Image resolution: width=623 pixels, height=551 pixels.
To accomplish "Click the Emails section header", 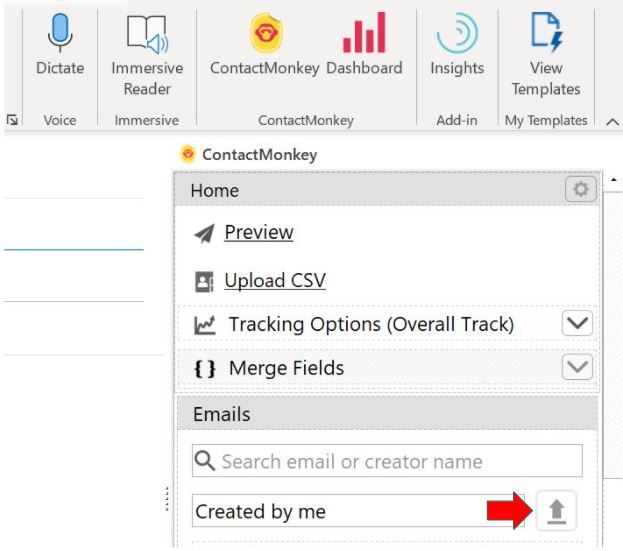I will coord(387,414).
